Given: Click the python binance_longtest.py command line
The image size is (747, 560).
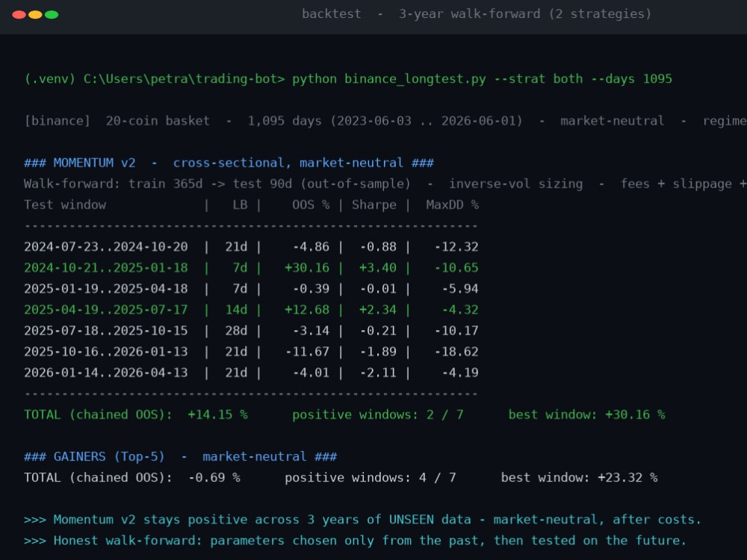Looking at the screenshot, I should (348, 79).
